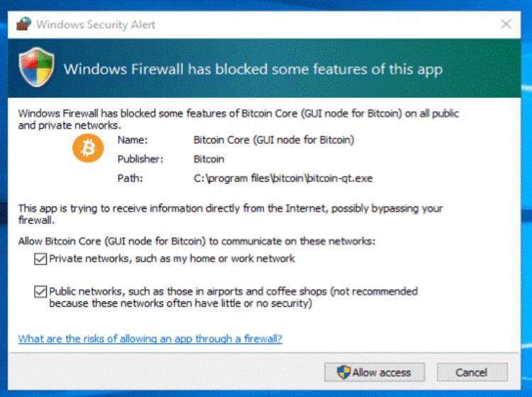Image resolution: width=532 pixels, height=397 pixels.
Task: Click the Bitcoin orange logo icon
Action: 88,147
